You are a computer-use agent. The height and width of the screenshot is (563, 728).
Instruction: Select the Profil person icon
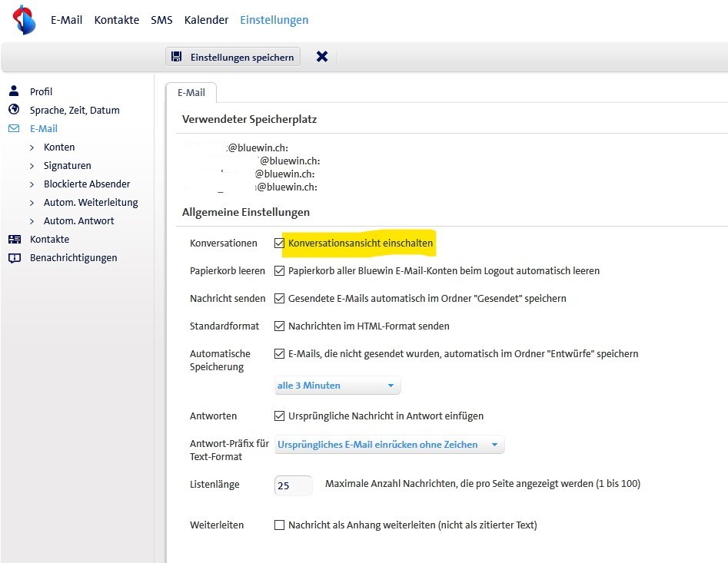tap(14, 91)
